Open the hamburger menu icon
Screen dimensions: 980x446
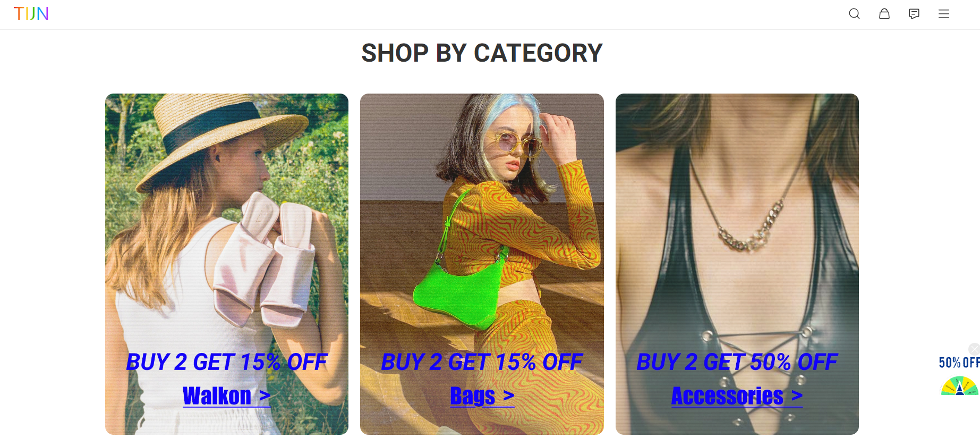point(943,14)
